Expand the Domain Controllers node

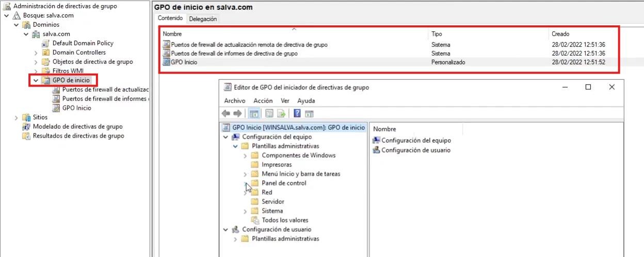pyautogui.click(x=36, y=53)
